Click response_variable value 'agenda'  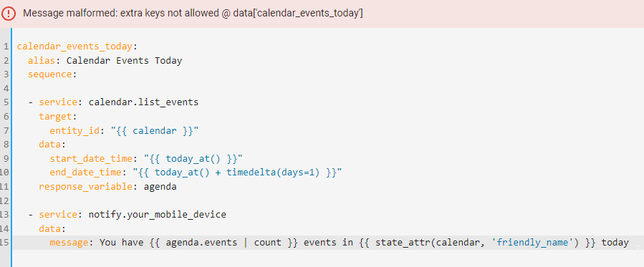pos(160,187)
